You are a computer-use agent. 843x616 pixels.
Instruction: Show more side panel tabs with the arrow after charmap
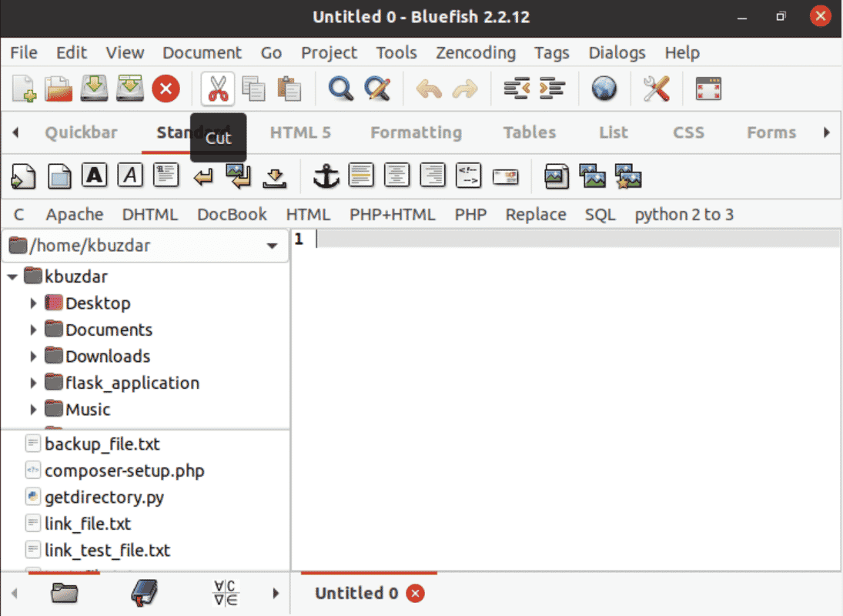[276, 594]
